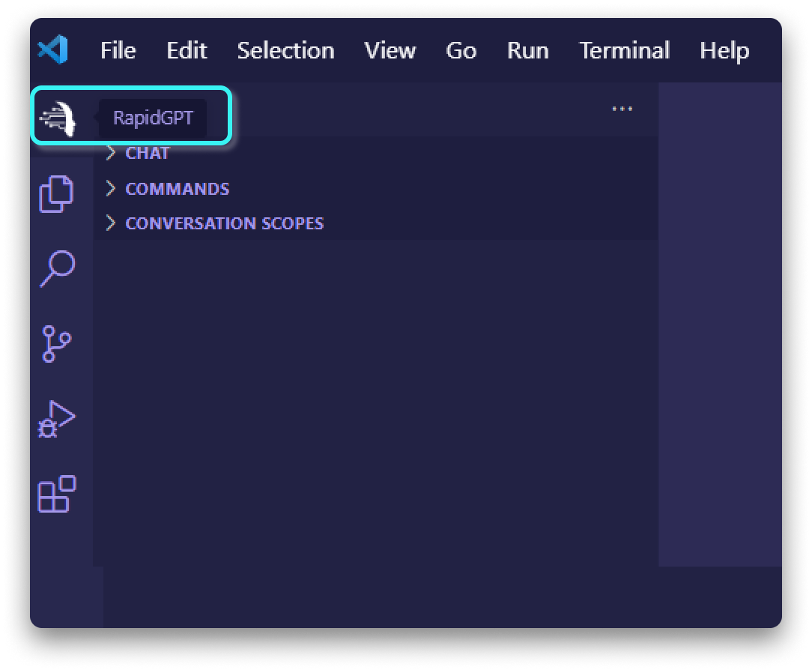Open the Terminal menu
The height and width of the screenshot is (670, 812).
point(624,50)
